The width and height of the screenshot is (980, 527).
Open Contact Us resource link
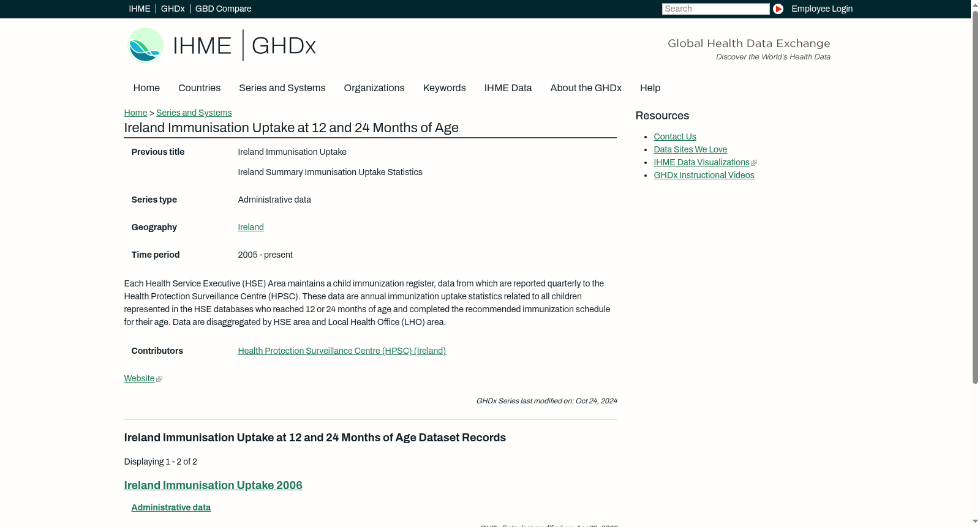pyautogui.click(x=675, y=136)
